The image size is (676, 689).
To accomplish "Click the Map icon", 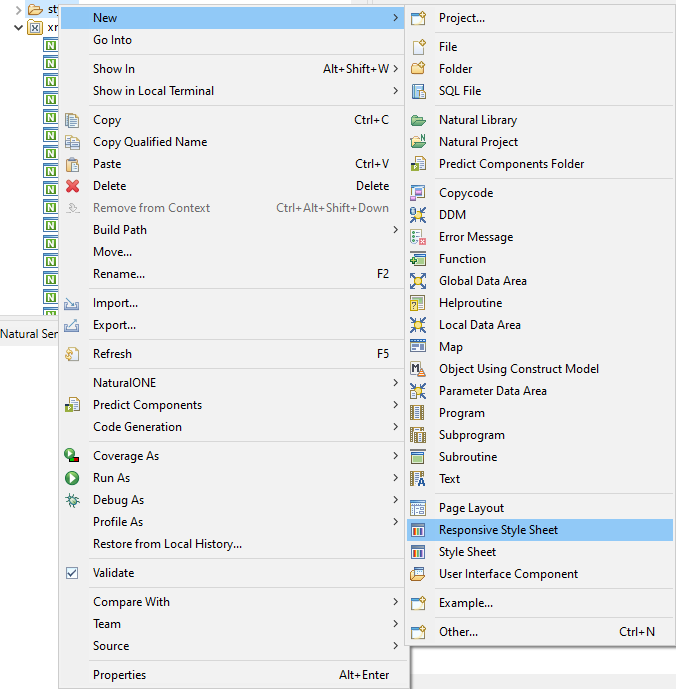I will click(x=418, y=347).
